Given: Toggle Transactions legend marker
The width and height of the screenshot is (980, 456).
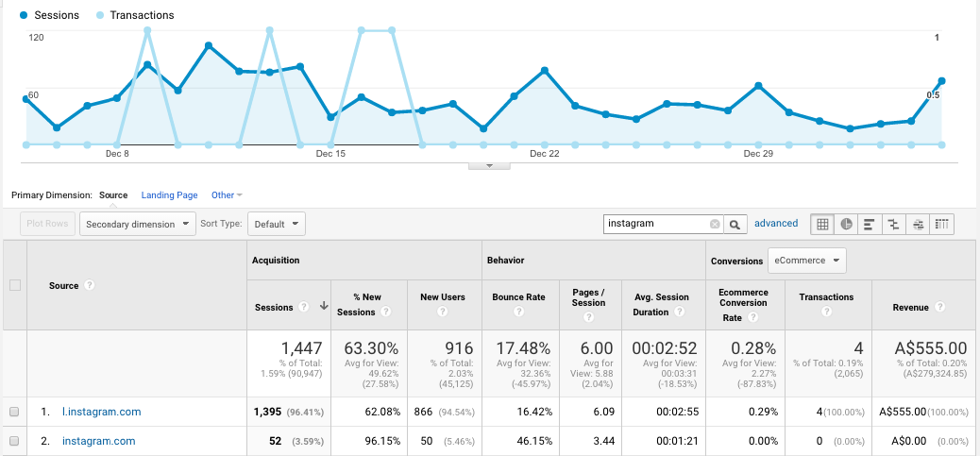Looking at the screenshot, I should [99, 15].
